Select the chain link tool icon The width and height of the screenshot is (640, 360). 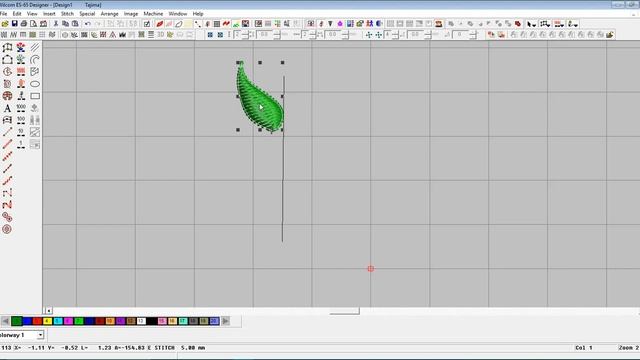[7, 217]
